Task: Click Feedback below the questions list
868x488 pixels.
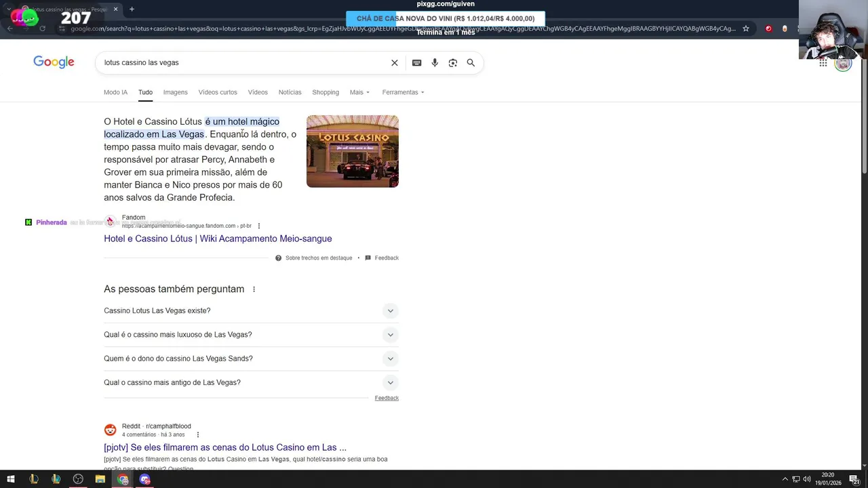Action: coord(387,398)
